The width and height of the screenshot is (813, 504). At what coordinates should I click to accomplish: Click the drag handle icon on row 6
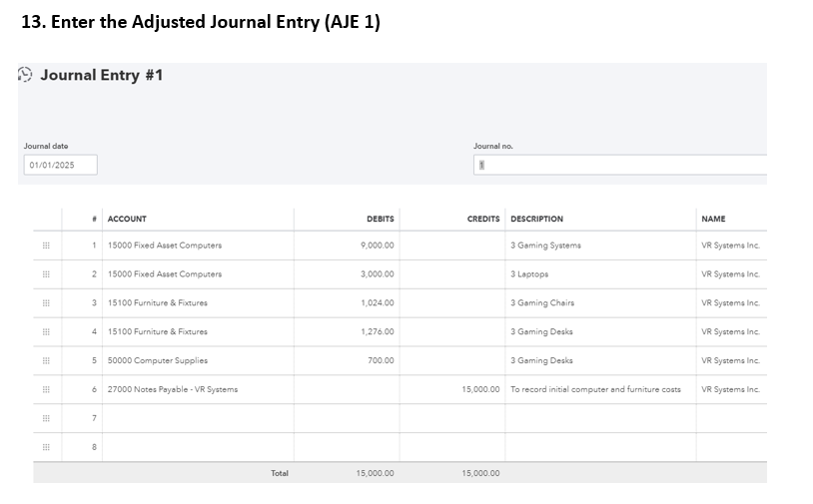(x=46, y=389)
